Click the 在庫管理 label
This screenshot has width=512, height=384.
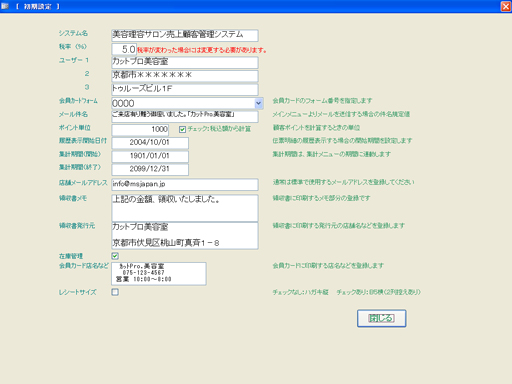(x=71, y=256)
